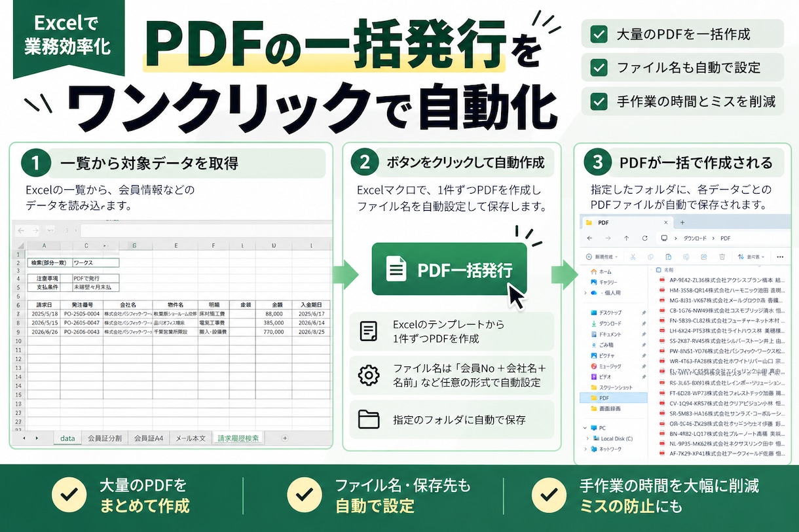Select file NL-9P35-MK62株式会社ネクサスリンク
The height and width of the screenshot is (532, 799).
coord(720,443)
